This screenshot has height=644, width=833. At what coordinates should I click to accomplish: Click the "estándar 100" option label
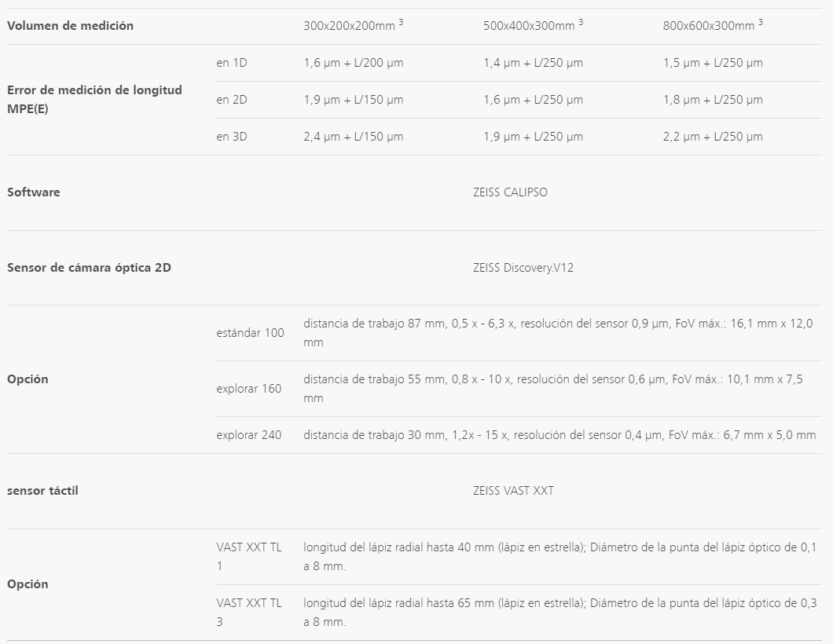point(251,333)
